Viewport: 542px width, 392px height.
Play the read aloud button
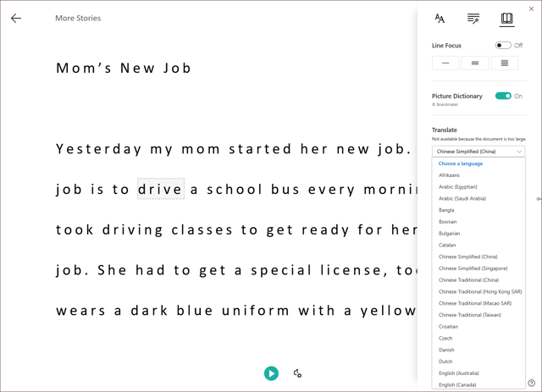[271, 373]
